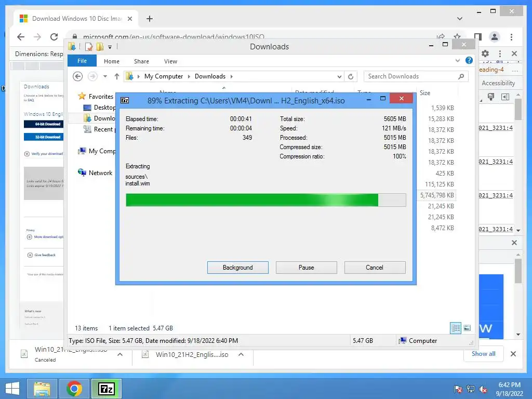Open DevTools settings gear

pyautogui.click(x=485, y=54)
